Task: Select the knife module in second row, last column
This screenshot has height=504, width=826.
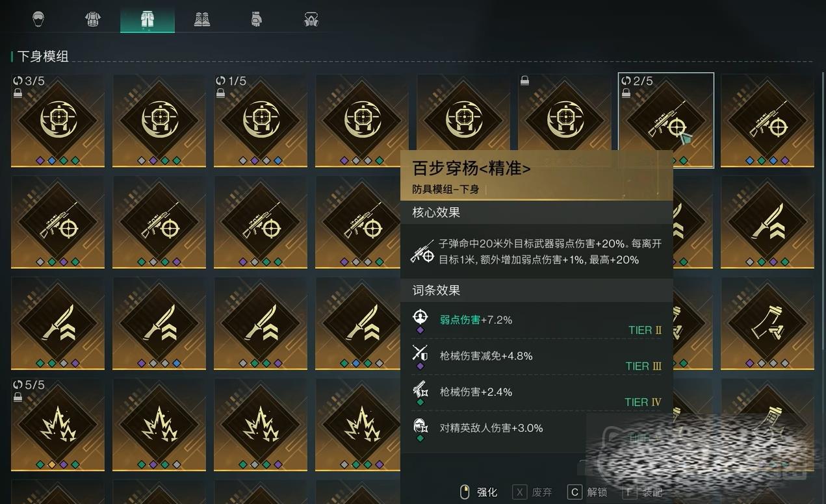Action: 768,222
